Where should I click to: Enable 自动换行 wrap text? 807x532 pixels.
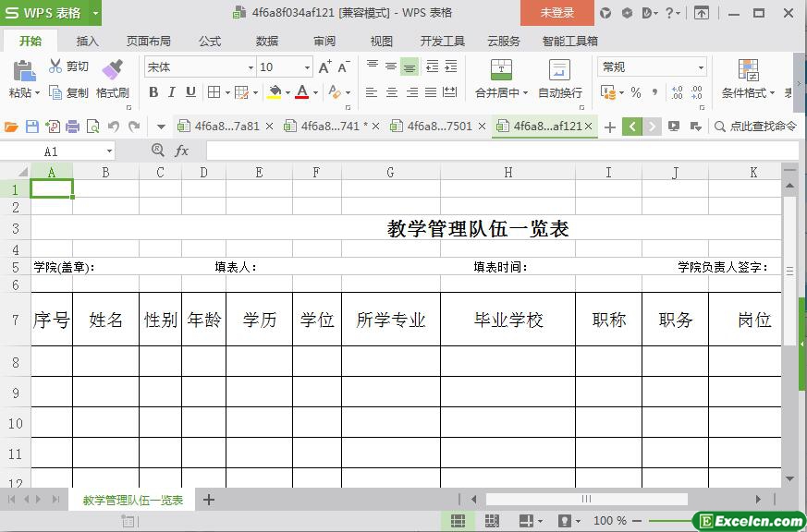(x=560, y=79)
